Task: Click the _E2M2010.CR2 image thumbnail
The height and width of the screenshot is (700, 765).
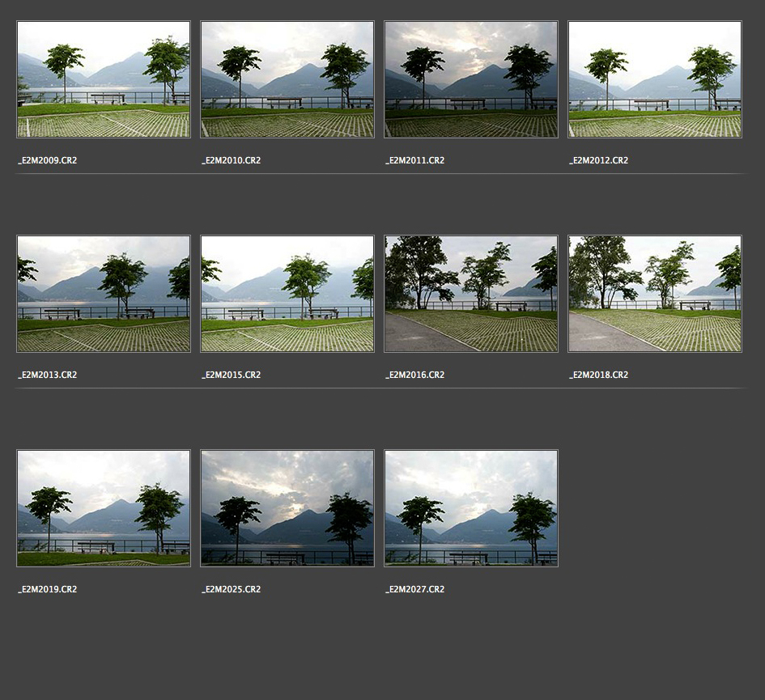Action: coord(287,79)
